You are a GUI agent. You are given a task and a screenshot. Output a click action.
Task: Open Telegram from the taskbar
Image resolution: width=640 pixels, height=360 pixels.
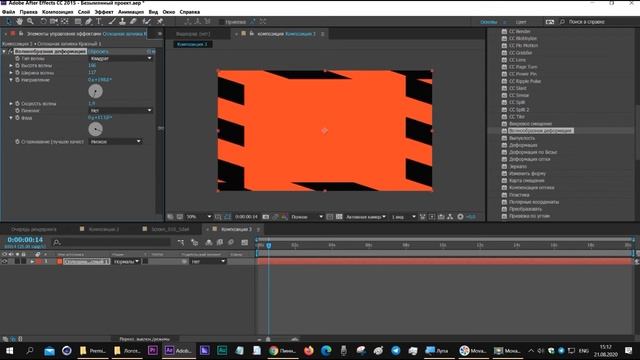coord(396,351)
